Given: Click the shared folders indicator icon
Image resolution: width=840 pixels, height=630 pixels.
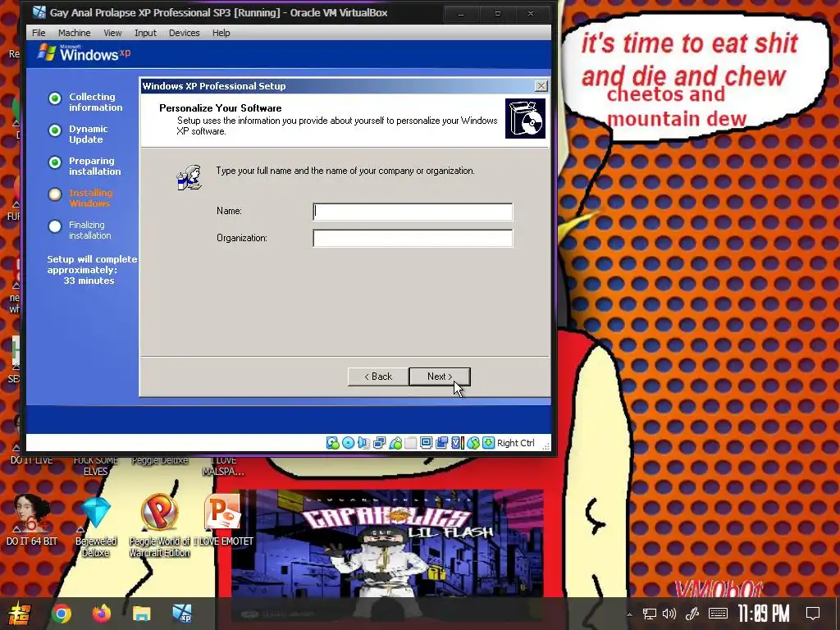Looking at the screenshot, I should (x=411, y=443).
